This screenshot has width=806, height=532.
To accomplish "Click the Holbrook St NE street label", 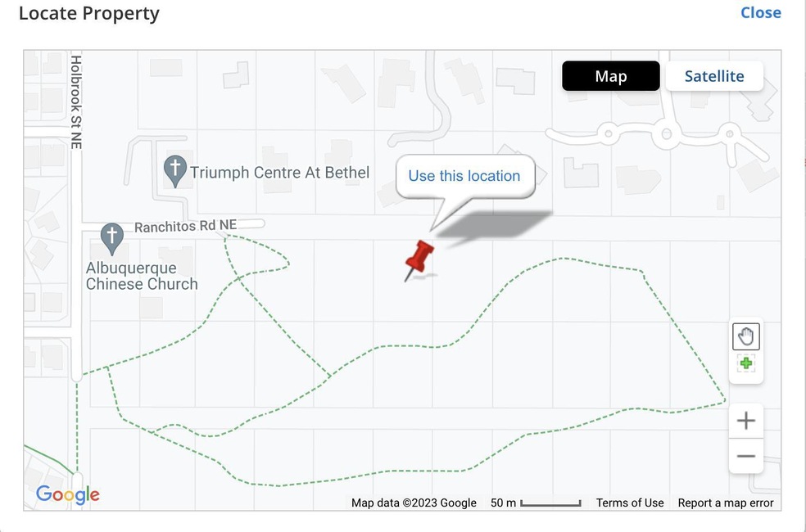I will point(76,102).
